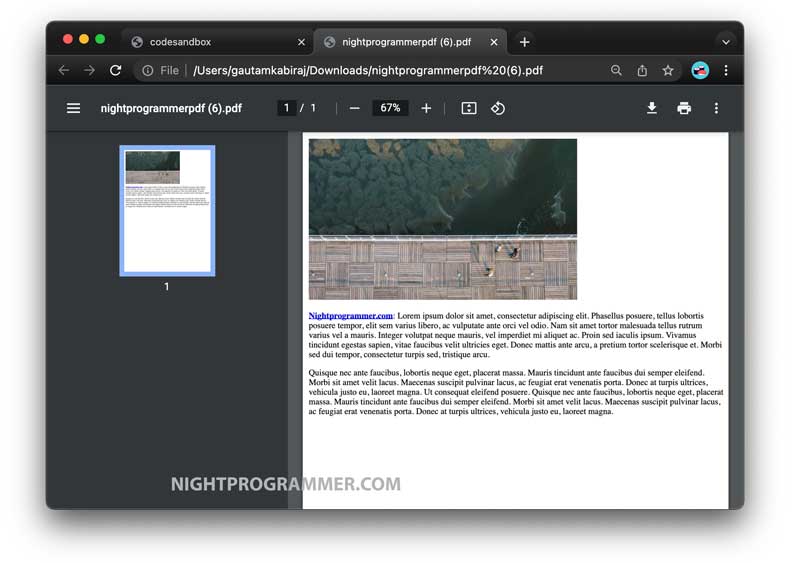
Task: Zoom in with the plus button
Action: (426, 108)
